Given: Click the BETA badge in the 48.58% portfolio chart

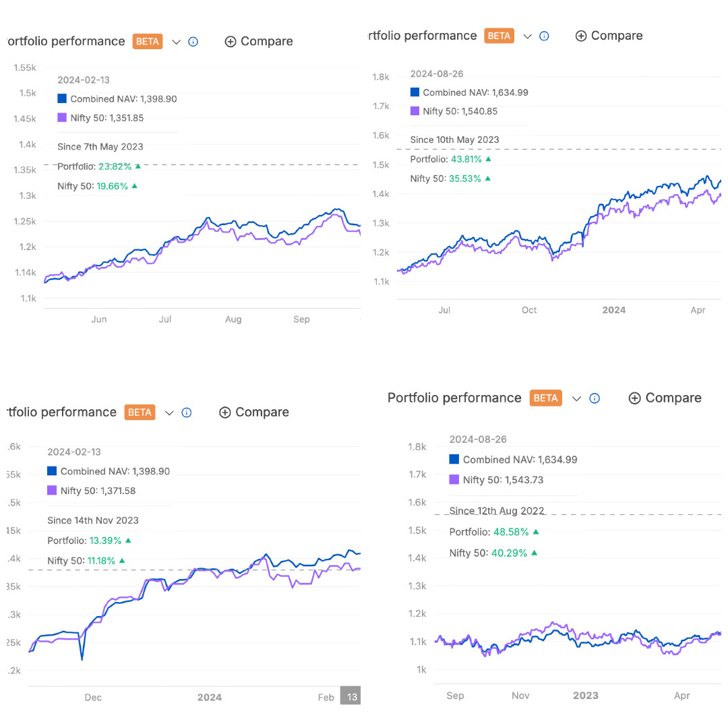Looking at the screenshot, I should point(545,398).
